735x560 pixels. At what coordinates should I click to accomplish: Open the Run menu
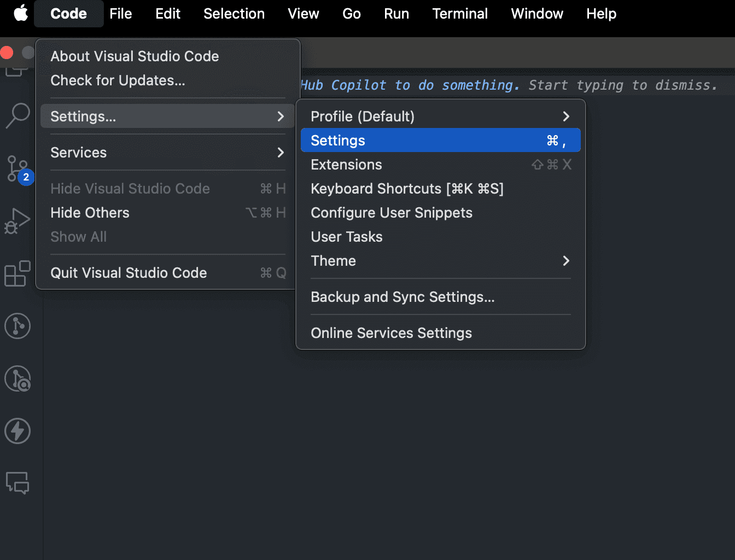point(396,14)
